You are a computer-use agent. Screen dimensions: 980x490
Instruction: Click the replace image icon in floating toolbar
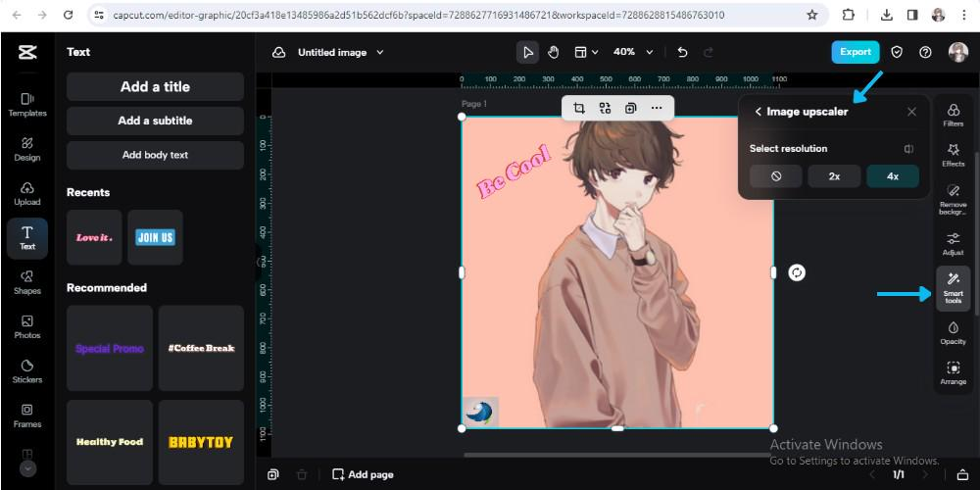(x=605, y=108)
